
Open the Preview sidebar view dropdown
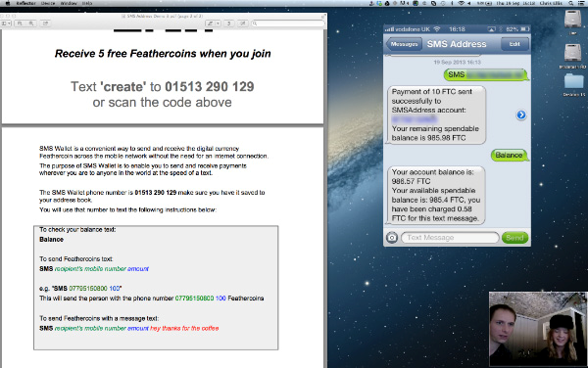pyautogui.click(x=6, y=23)
